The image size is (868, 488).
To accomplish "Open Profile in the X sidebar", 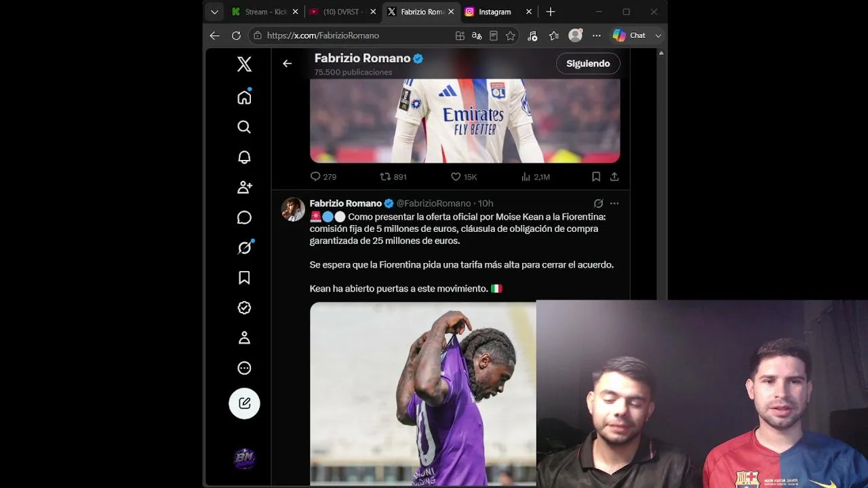I will coord(244,338).
